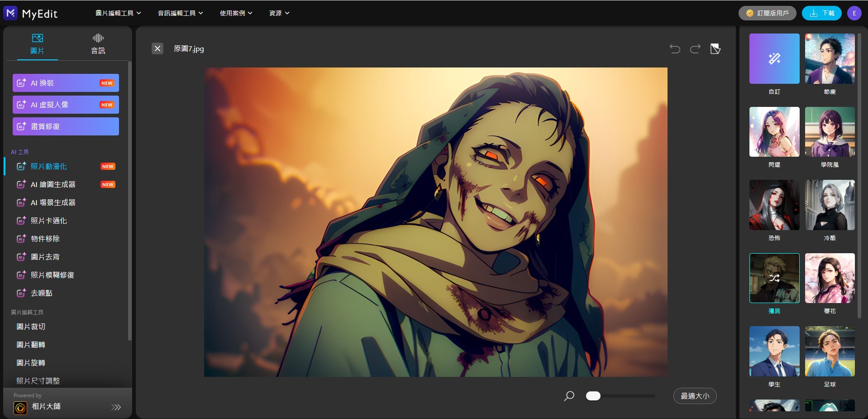Close the 原圖7.jpg image
The width and height of the screenshot is (868, 419).
pyautogui.click(x=157, y=48)
